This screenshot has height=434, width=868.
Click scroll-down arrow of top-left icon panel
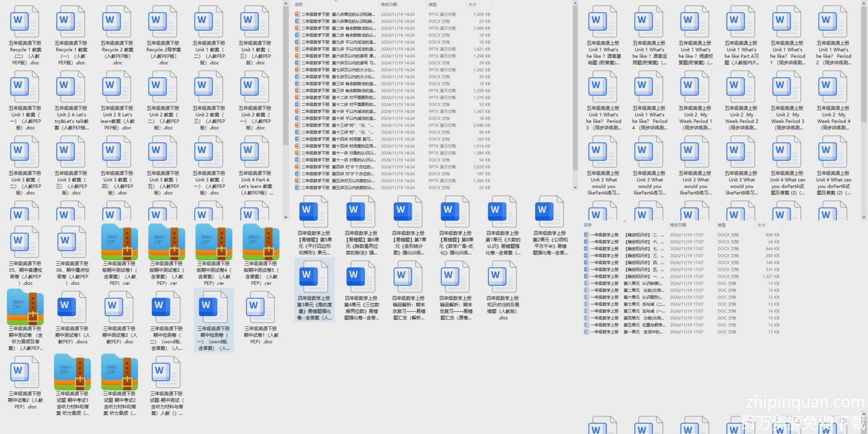click(286, 217)
